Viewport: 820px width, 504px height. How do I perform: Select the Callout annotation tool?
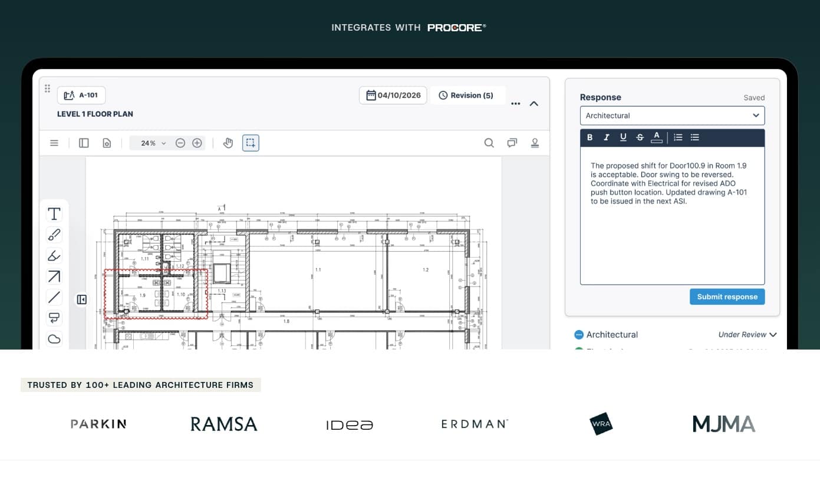(54, 318)
